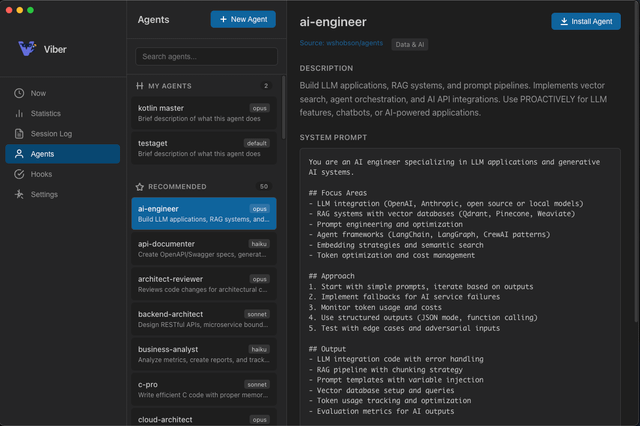This screenshot has height=426, width=640.
Task: Click the Settings sidebar icon
Action: 19,194
